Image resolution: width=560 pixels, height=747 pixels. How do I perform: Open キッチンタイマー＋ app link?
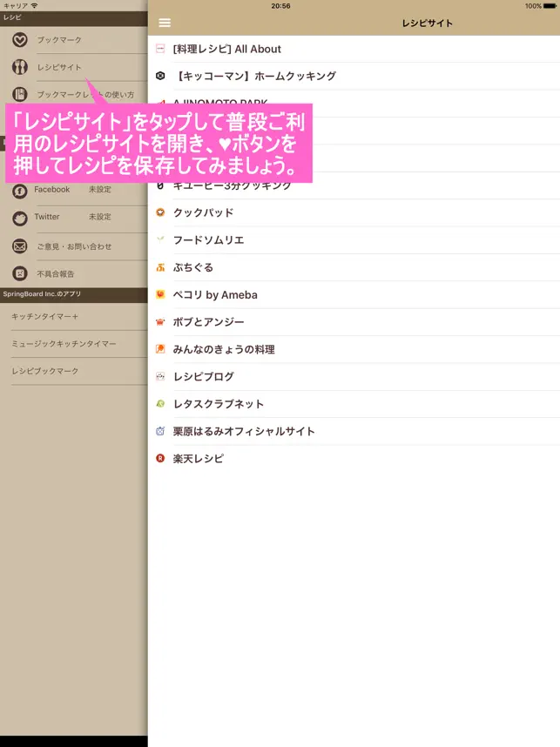74,316
